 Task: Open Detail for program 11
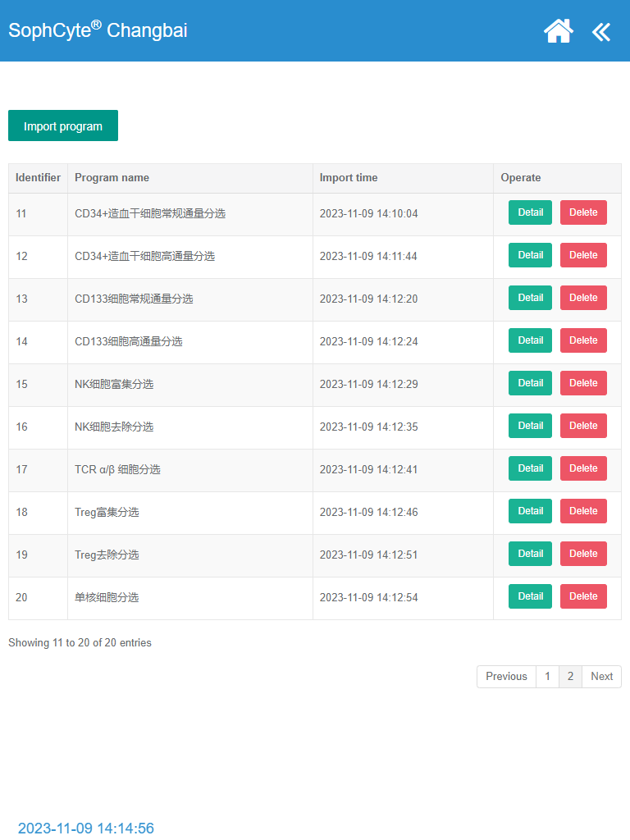[x=530, y=212]
